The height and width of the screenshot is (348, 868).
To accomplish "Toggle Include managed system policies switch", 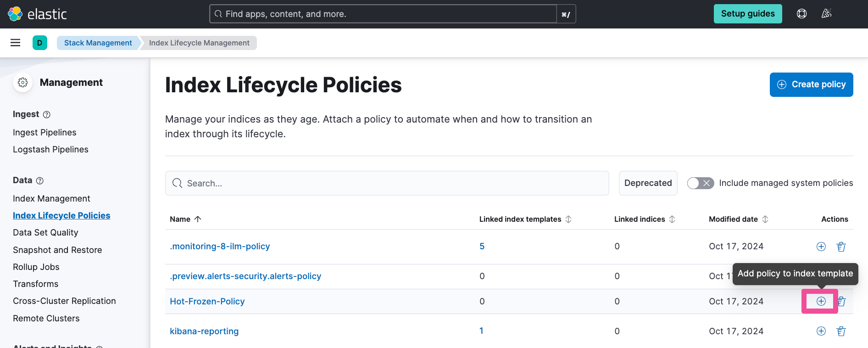I will point(701,183).
